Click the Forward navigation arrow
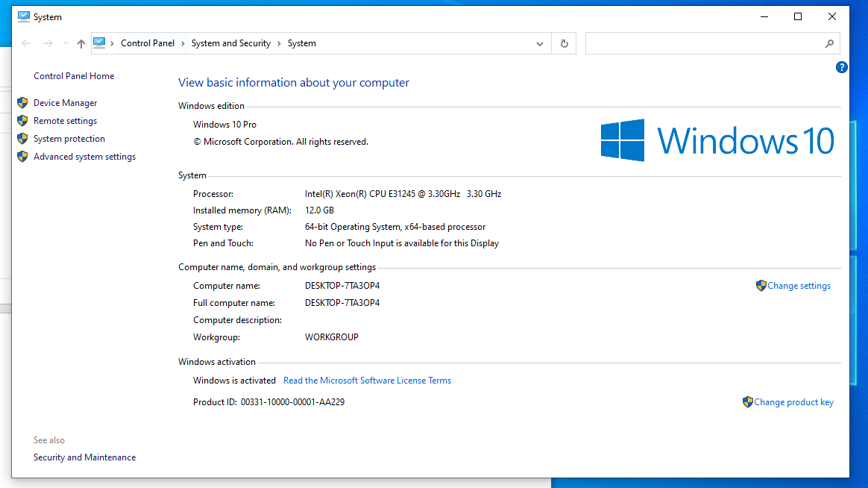Screen dimensions: 868x488 coord(48,43)
